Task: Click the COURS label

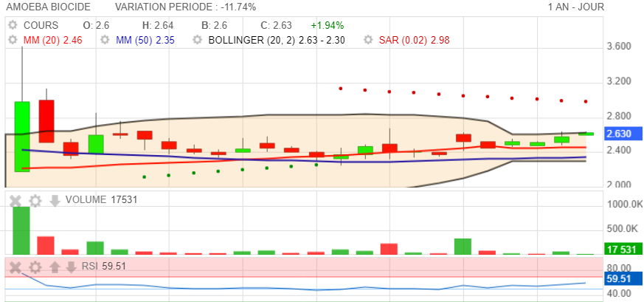Action: click(41, 26)
